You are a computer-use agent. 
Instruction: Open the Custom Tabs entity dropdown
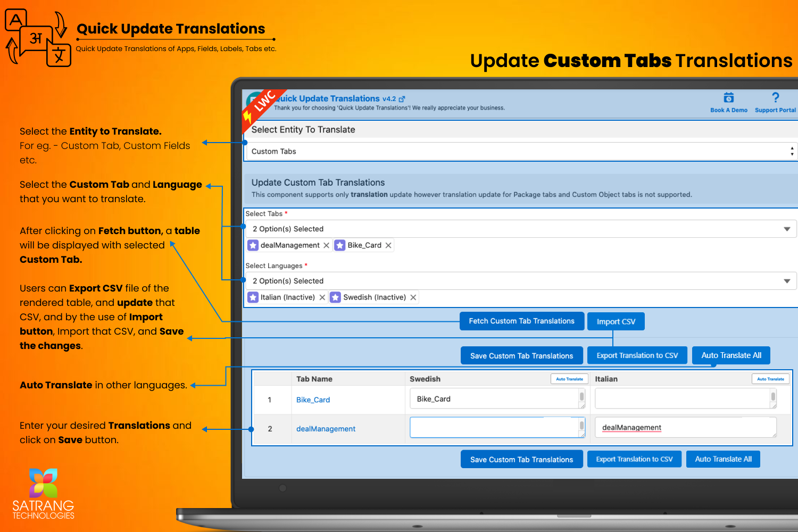point(521,152)
